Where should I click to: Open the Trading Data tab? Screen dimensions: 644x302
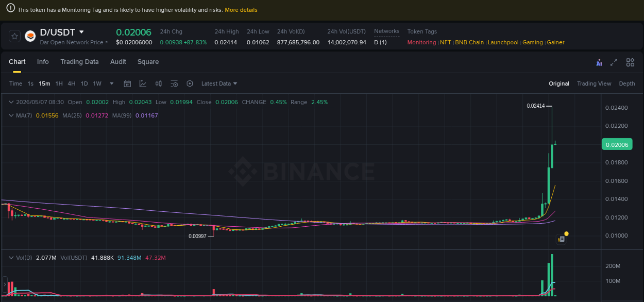(79, 62)
